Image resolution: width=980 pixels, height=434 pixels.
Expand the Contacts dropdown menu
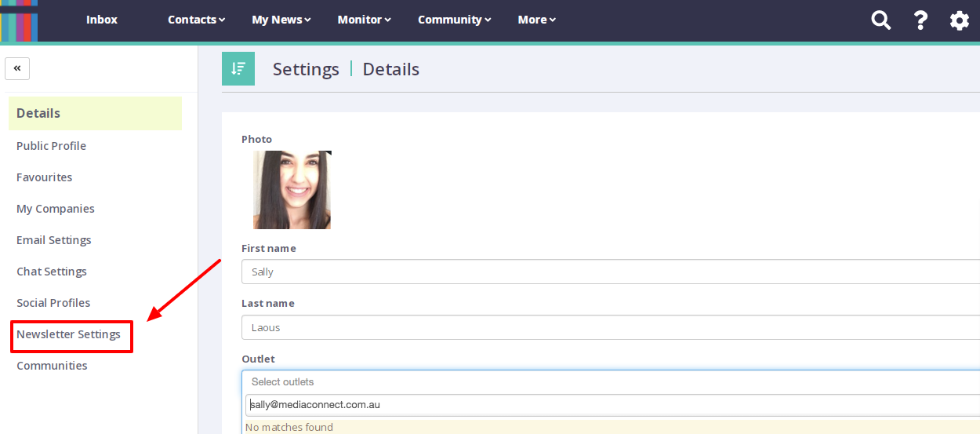pos(196,20)
